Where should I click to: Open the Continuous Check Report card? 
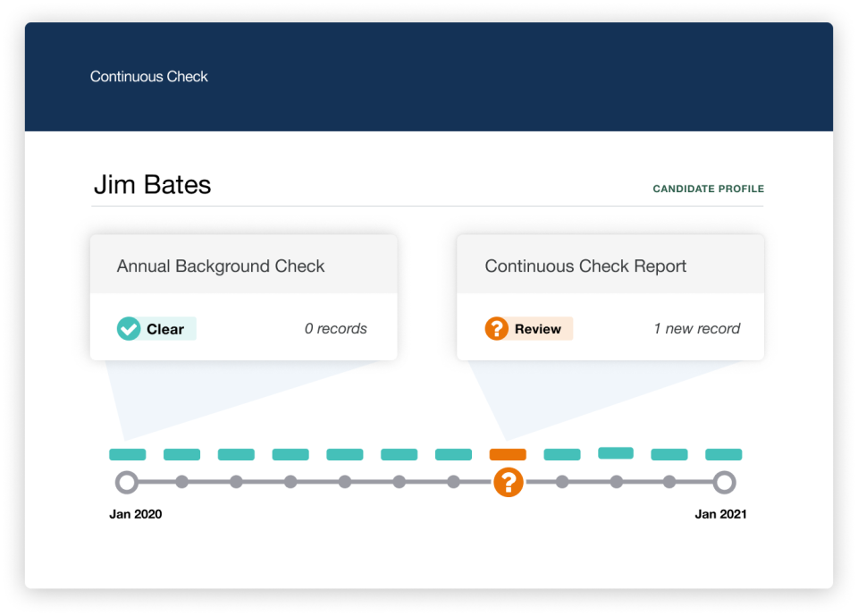point(585,266)
